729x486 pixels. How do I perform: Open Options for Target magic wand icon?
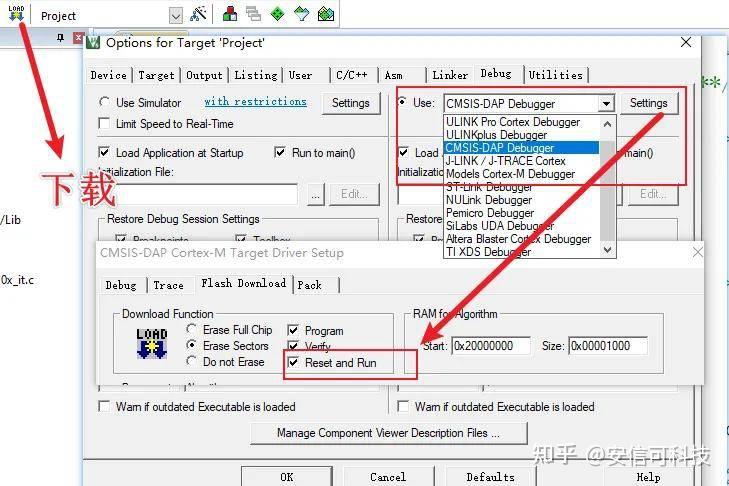click(x=199, y=14)
